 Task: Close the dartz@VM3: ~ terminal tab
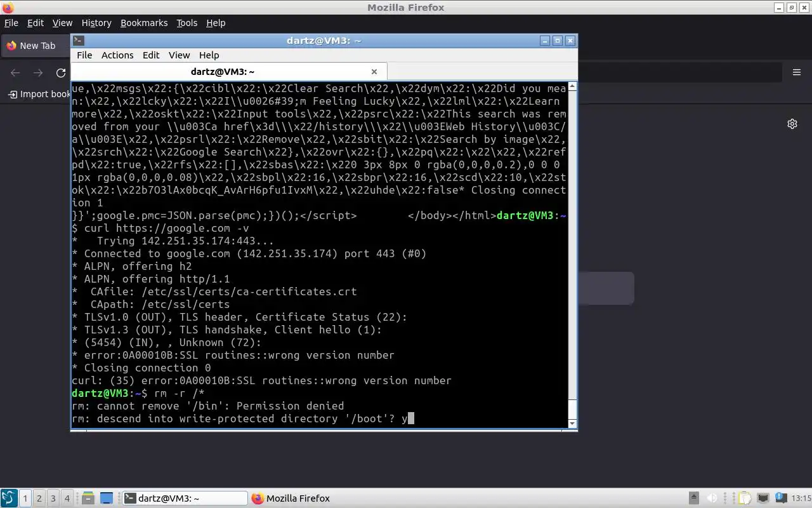(374, 72)
